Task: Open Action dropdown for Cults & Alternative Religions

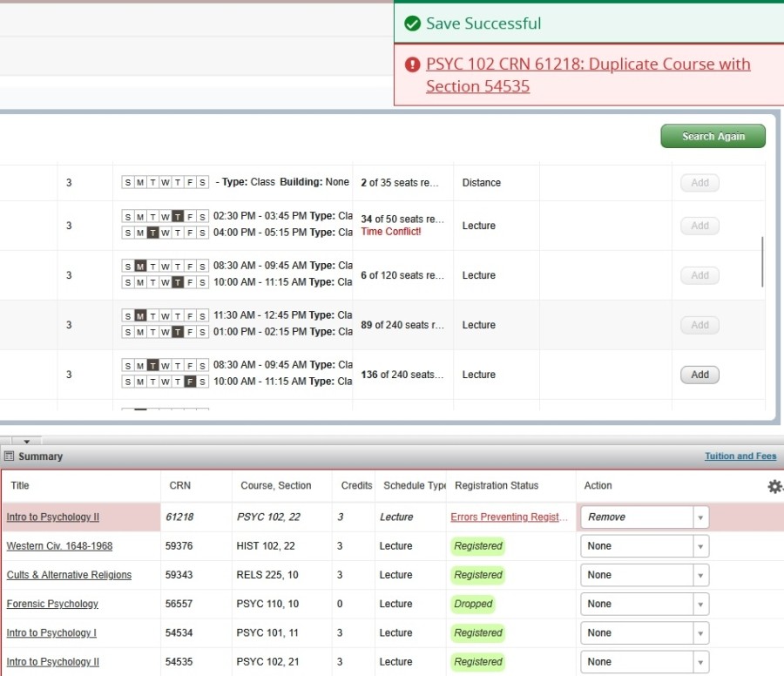Action: click(x=700, y=575)
